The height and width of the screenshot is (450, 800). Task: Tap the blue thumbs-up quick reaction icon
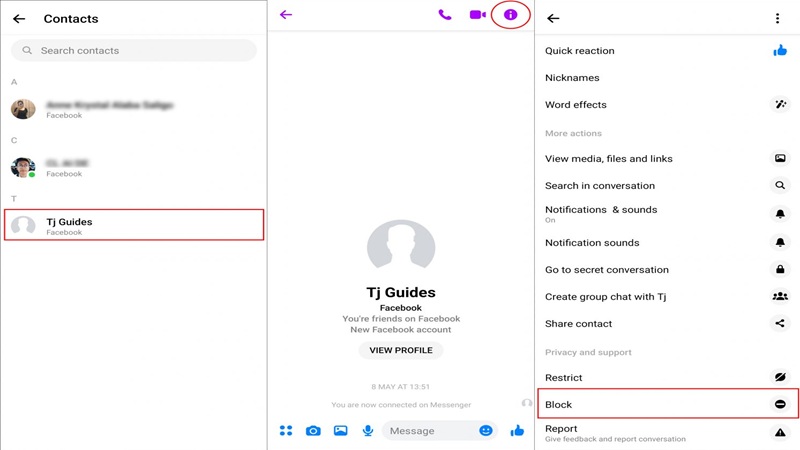click(780, 50)
